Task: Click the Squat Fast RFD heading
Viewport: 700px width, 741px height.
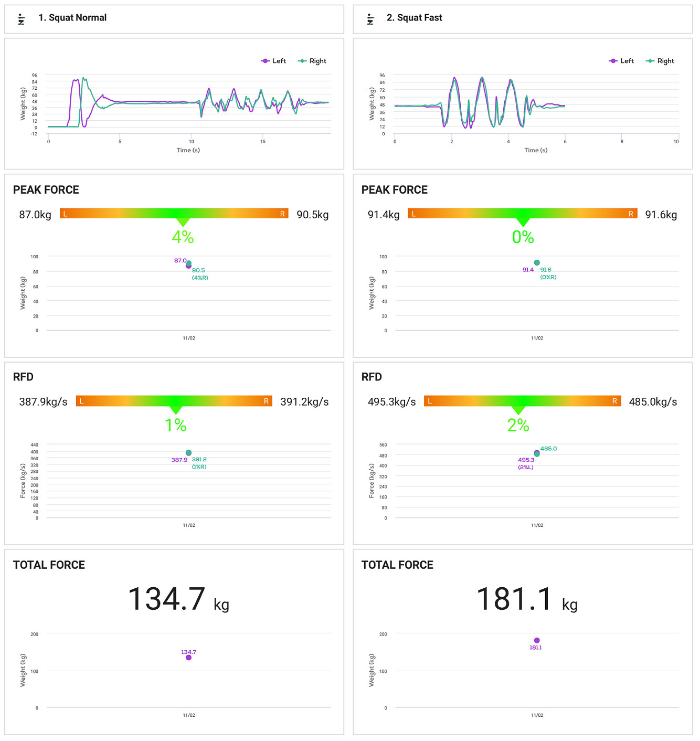Action: click(x=372, y=377)
